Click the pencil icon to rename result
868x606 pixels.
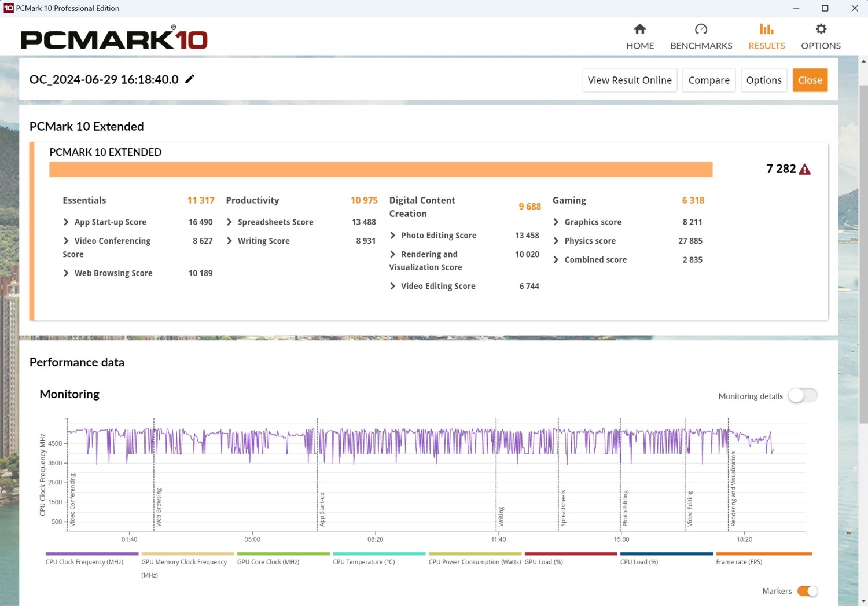point(190,79)
